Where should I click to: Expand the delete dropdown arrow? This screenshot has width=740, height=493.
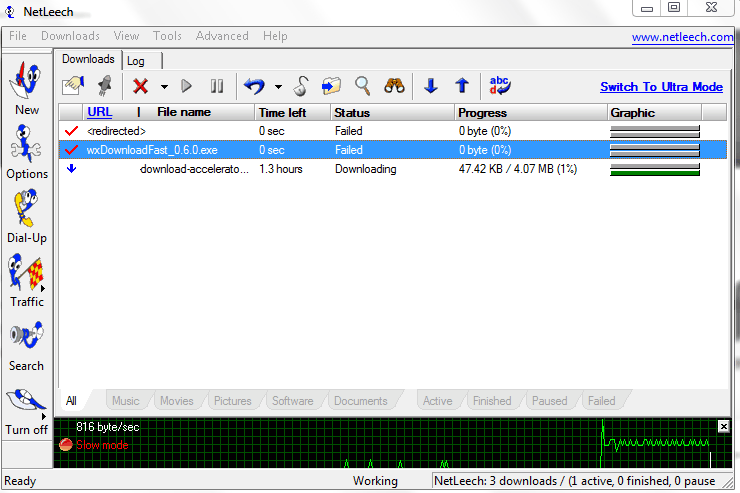[x=164, y=87]
